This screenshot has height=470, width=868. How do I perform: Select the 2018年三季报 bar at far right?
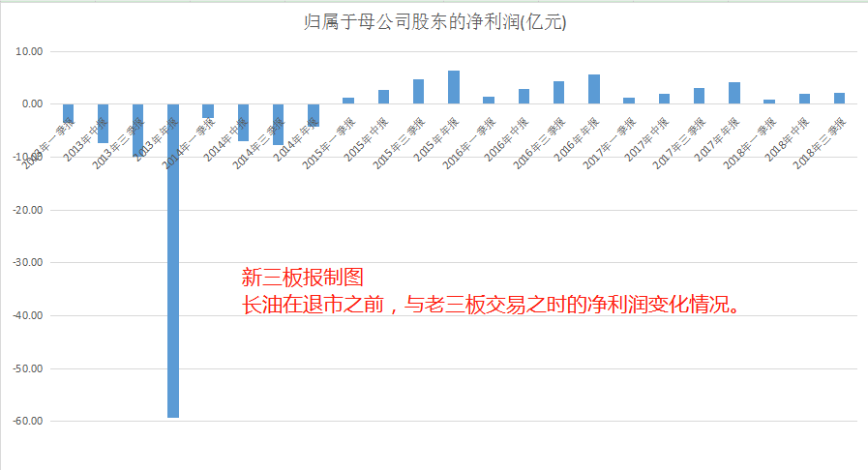(x=839, y=99)
